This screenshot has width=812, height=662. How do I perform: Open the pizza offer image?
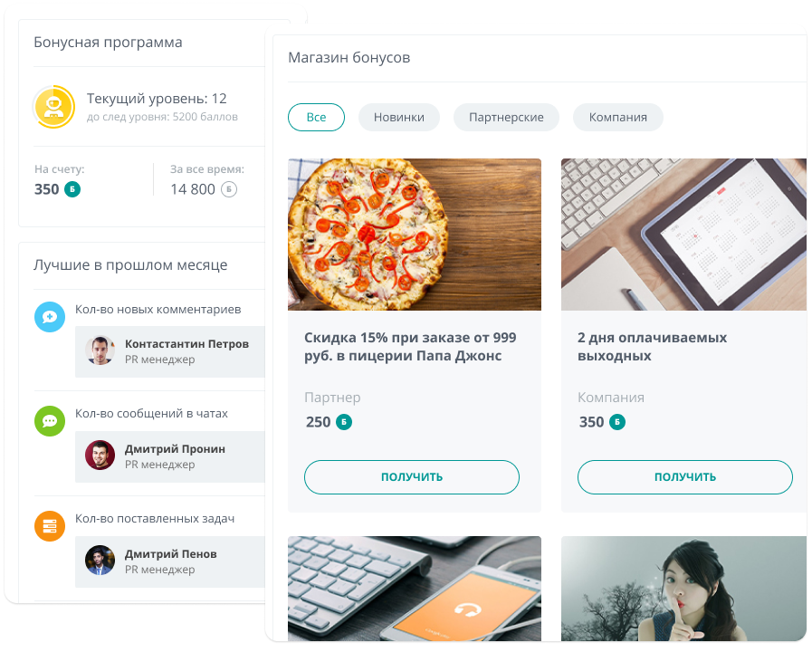pyautogui.click(x=415, y=235)
